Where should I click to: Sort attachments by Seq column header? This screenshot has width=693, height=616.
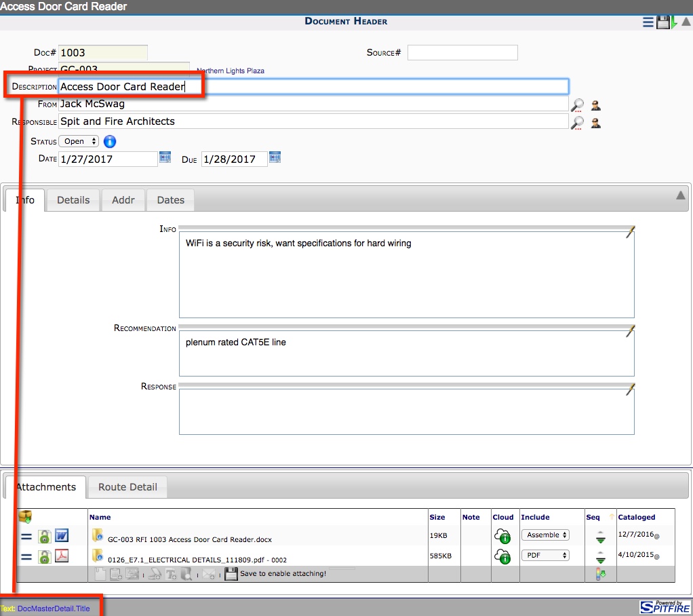point(593,517)
